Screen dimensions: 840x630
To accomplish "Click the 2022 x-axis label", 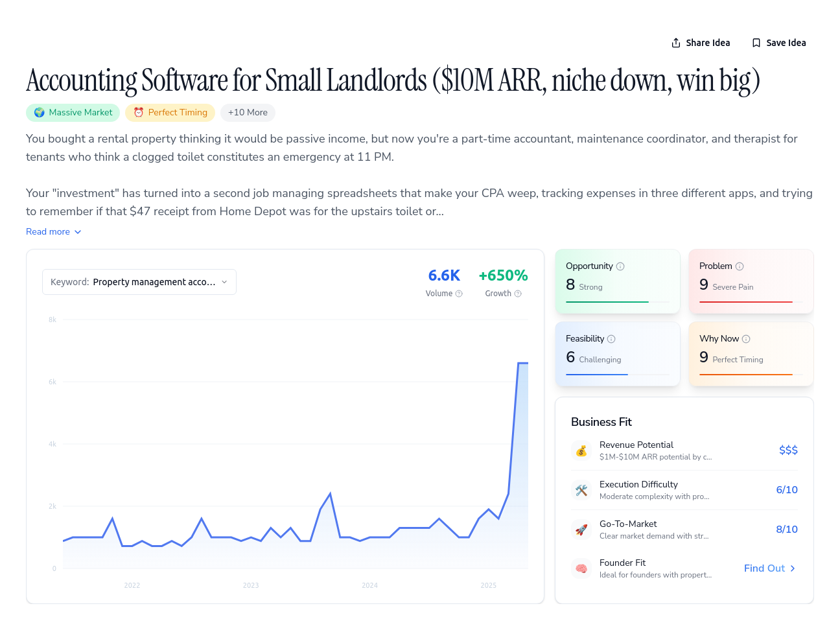I will [x=132, y=585].
